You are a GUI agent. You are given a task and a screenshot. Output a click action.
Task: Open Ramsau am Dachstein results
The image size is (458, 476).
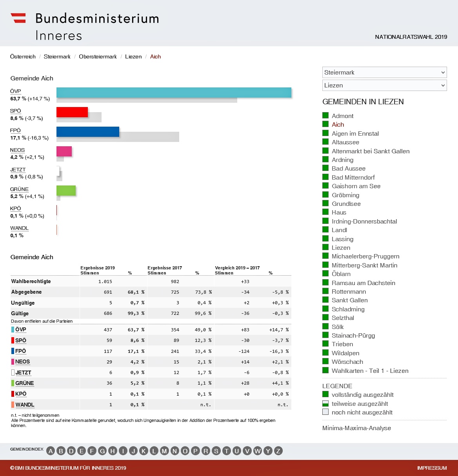tap(363, 283)
